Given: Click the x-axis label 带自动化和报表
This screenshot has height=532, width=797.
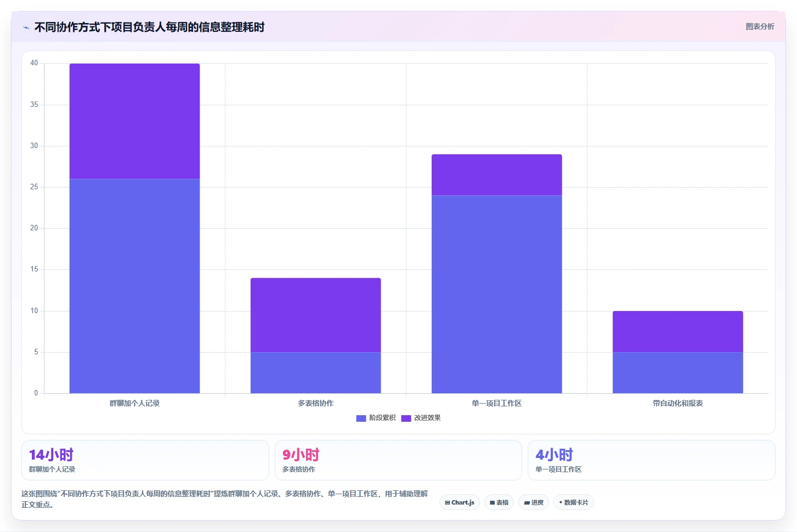Looking at the screenshot, I should coord(678,403).
